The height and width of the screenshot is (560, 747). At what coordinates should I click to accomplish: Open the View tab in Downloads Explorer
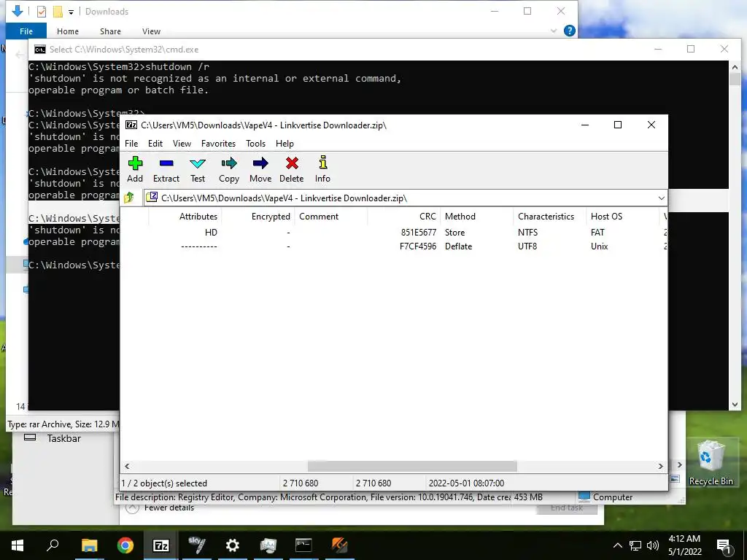click(151, 31)
